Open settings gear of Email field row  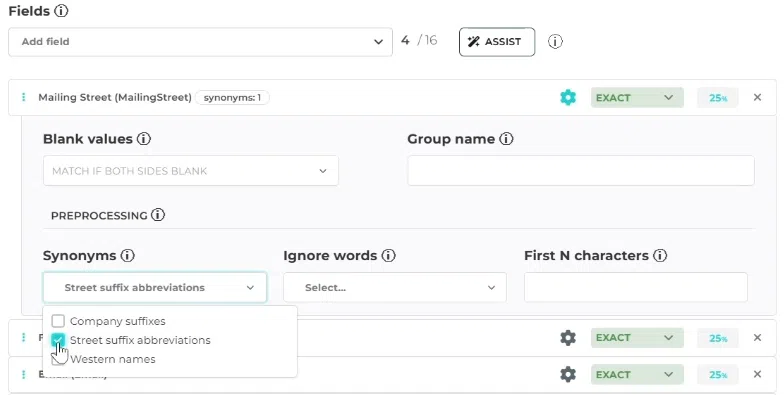(568, 374)
